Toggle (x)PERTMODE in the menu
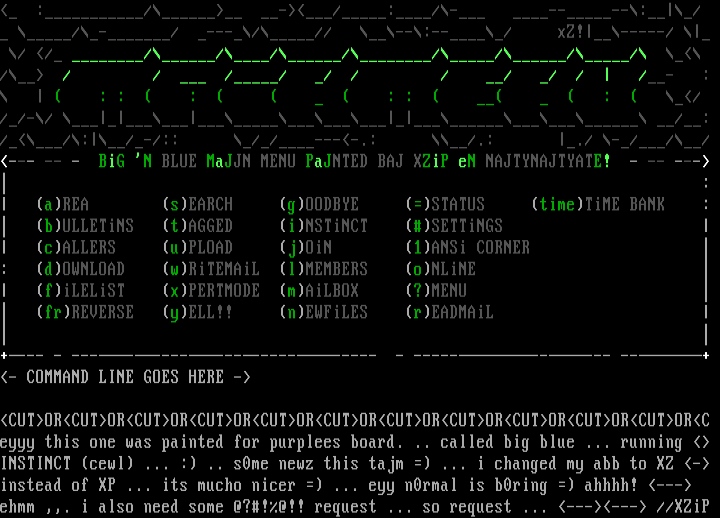Image resolution: width=720 pixels, height=518 pixels. point(210,291)
